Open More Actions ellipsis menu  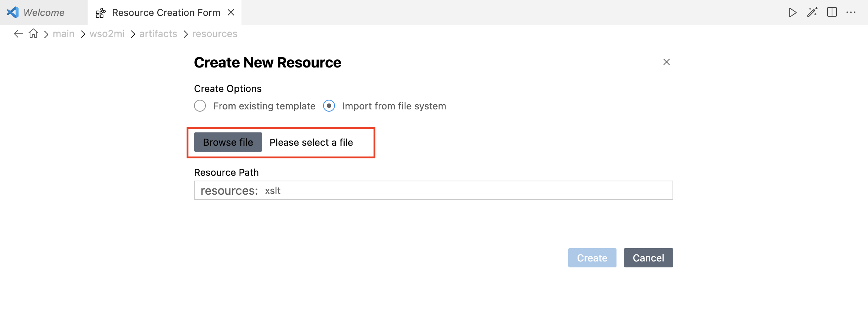tap(851, 13)
